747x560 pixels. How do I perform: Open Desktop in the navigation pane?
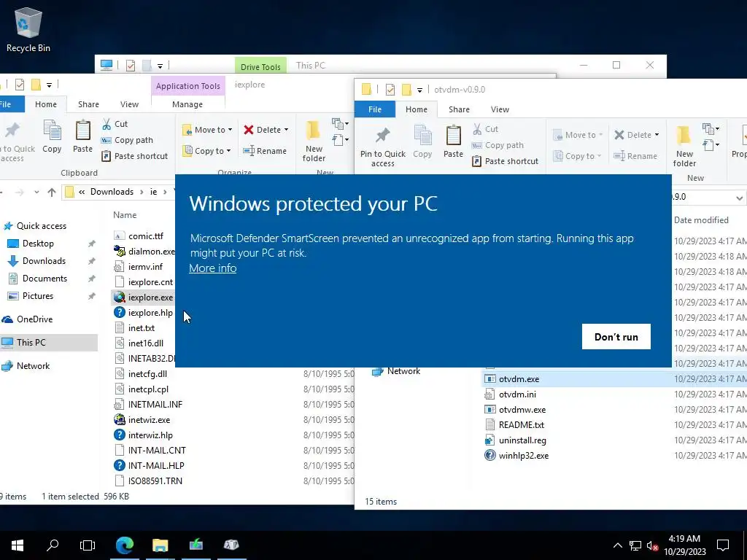(38, 244)
